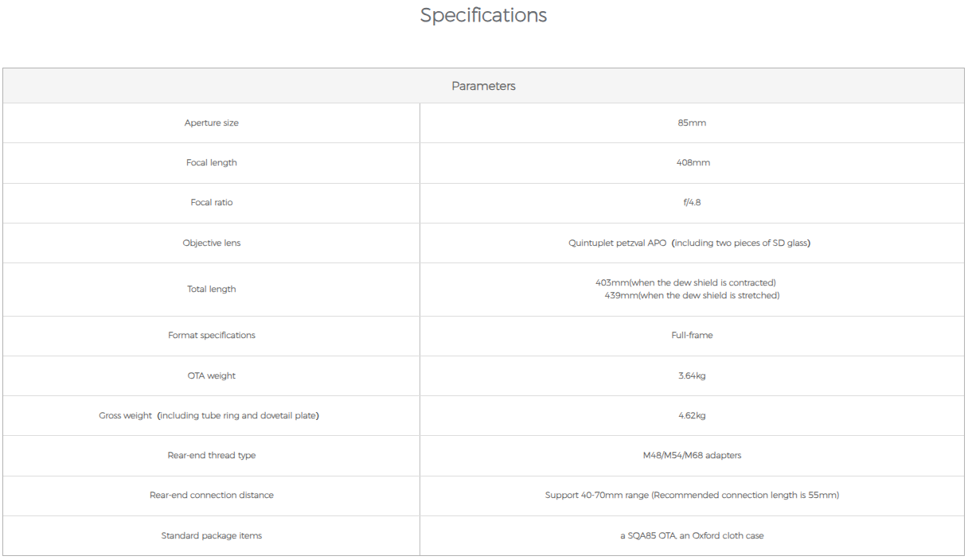
Task: Select the Format specifications label
Action: 212,336
